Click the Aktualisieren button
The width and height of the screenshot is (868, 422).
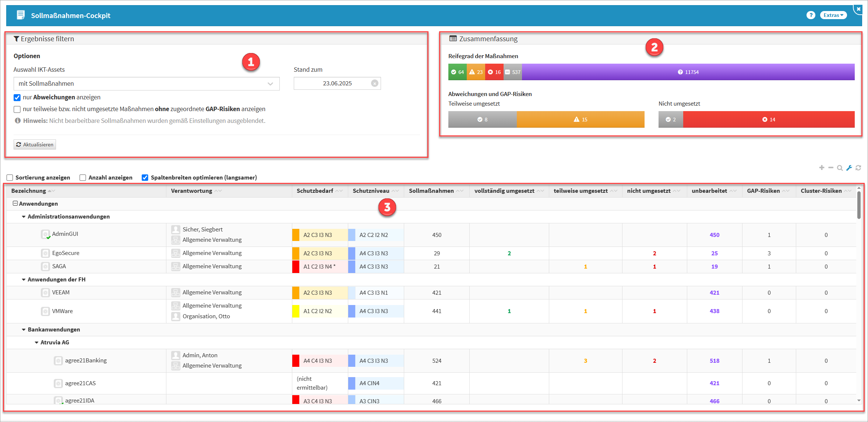[35, 145]
